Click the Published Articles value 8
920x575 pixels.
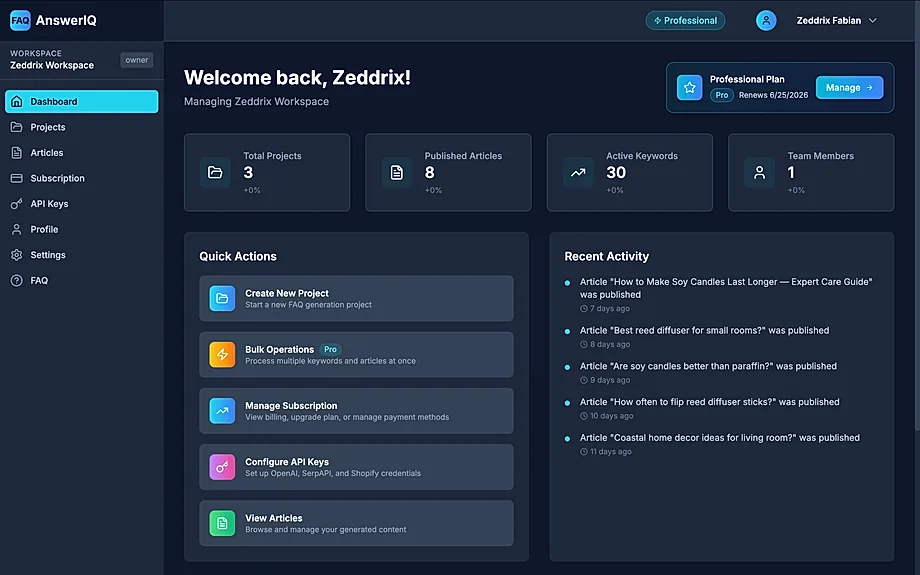(x=429, y=172)
